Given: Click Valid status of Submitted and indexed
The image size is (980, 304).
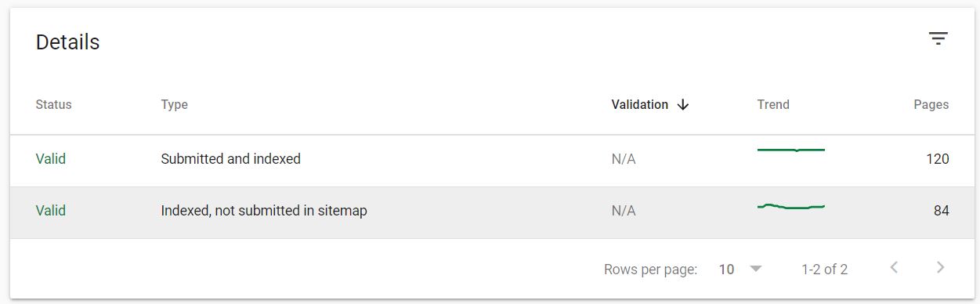Looking at the screenshot, I should coord(51,159).
